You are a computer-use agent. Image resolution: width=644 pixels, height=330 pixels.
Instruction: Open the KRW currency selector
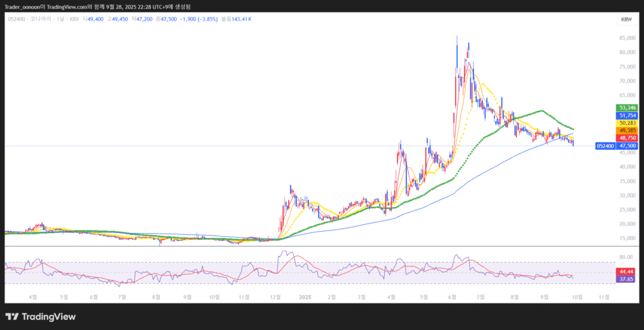coord(626,20)
